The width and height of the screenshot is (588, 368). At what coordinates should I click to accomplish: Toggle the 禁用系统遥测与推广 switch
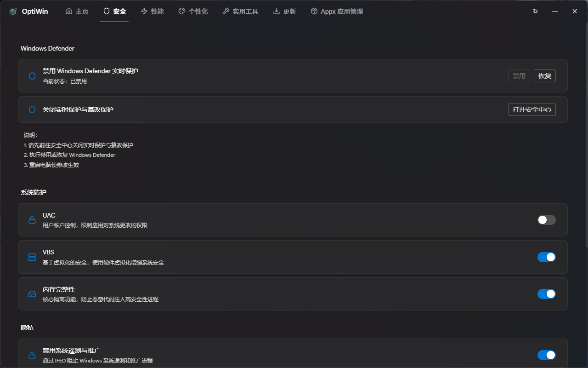click(547, 355)
